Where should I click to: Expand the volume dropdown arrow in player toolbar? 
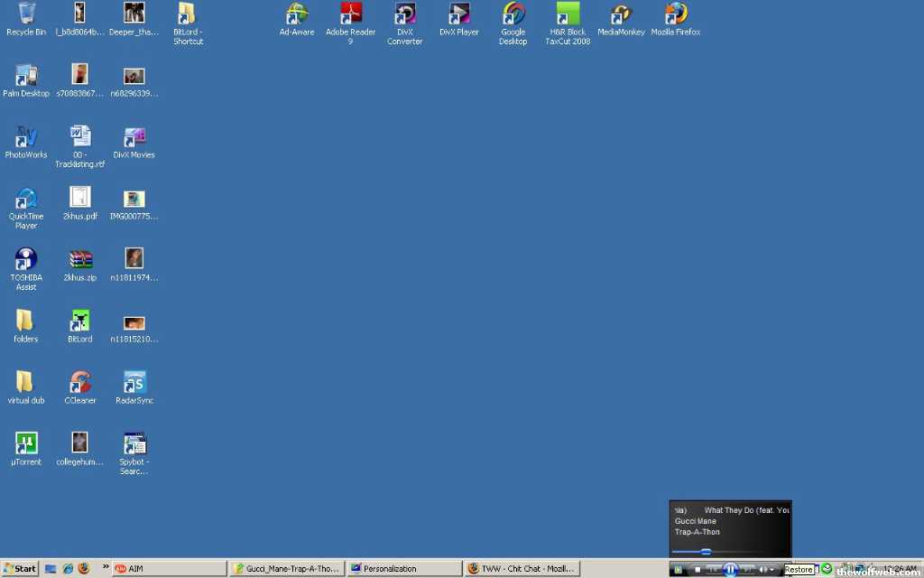(772, 569)
